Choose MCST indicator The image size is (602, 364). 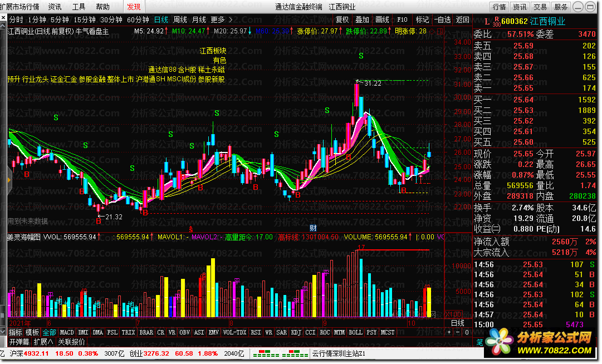pos(388,332)
